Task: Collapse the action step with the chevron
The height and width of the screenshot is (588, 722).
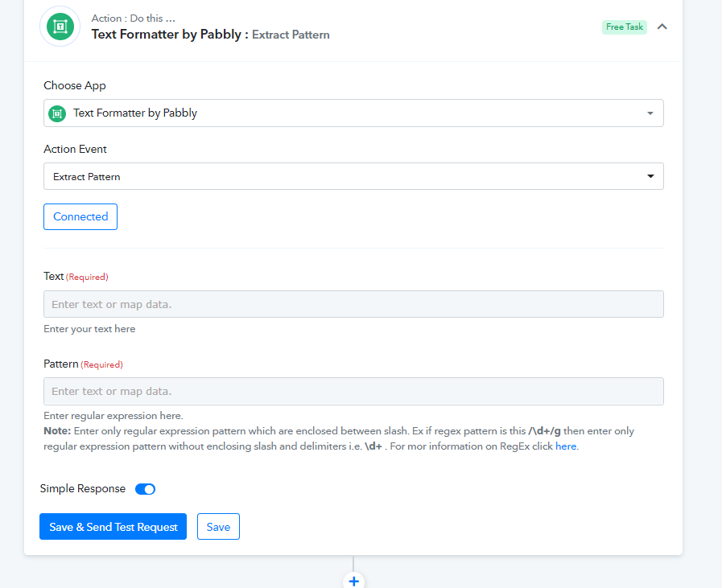Action: [x=662, y=27]
